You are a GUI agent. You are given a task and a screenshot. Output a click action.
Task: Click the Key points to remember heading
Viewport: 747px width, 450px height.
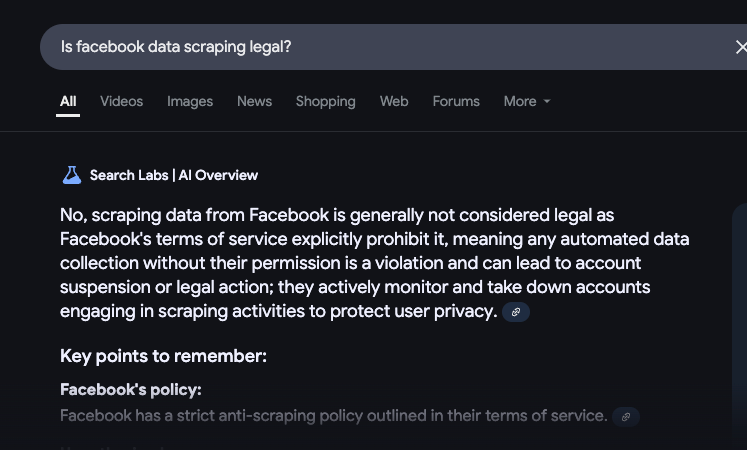click(x=163, y=356)
